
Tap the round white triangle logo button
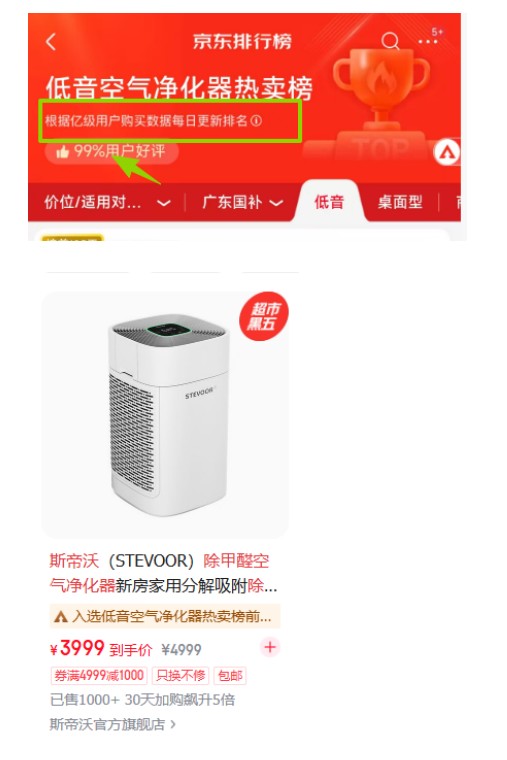[x=446, y=153]
